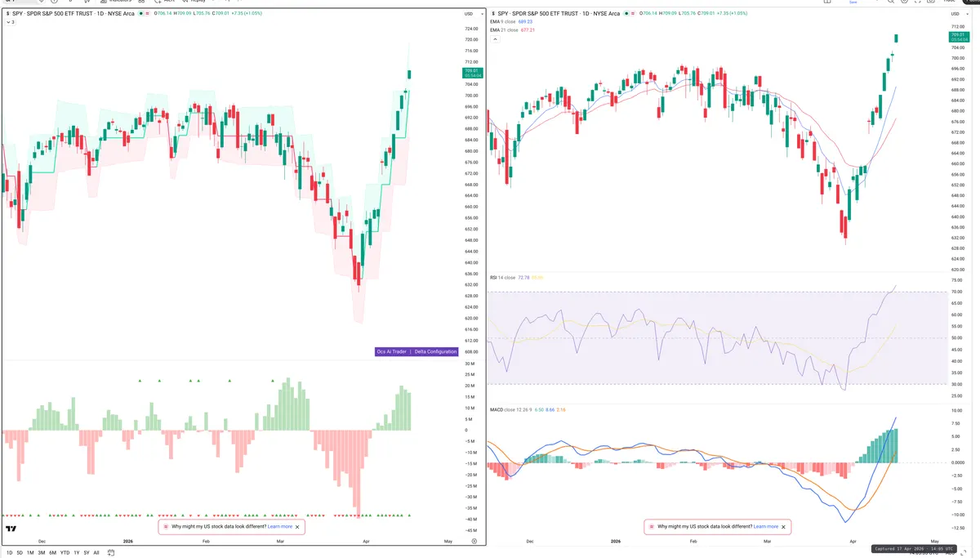Dismiss the right chart stock data notice
The height and width of the screenshot is (558, 980).
pos(783,527)
